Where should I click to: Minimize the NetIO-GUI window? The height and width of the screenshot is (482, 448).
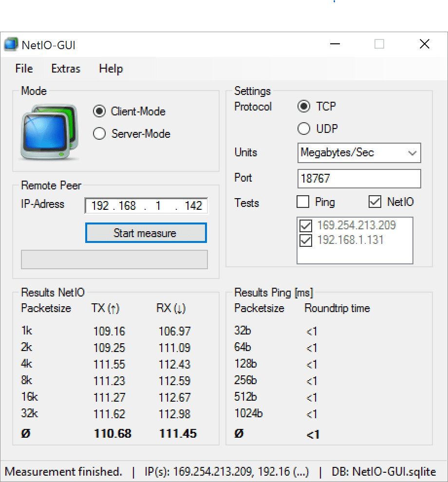point(335,44)
